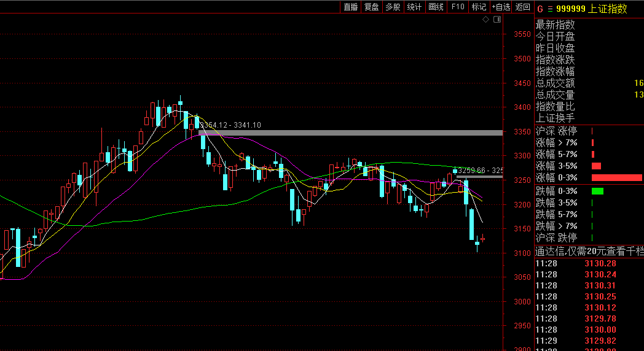Click the red G marker icon
This screenshot has width=644, height=351.
point(540,9)
